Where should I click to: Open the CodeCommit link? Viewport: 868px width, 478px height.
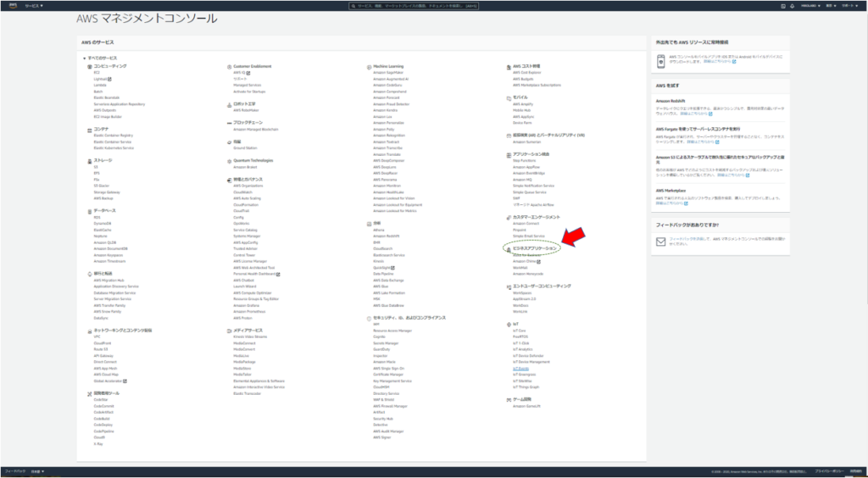[x=104, y=406]
